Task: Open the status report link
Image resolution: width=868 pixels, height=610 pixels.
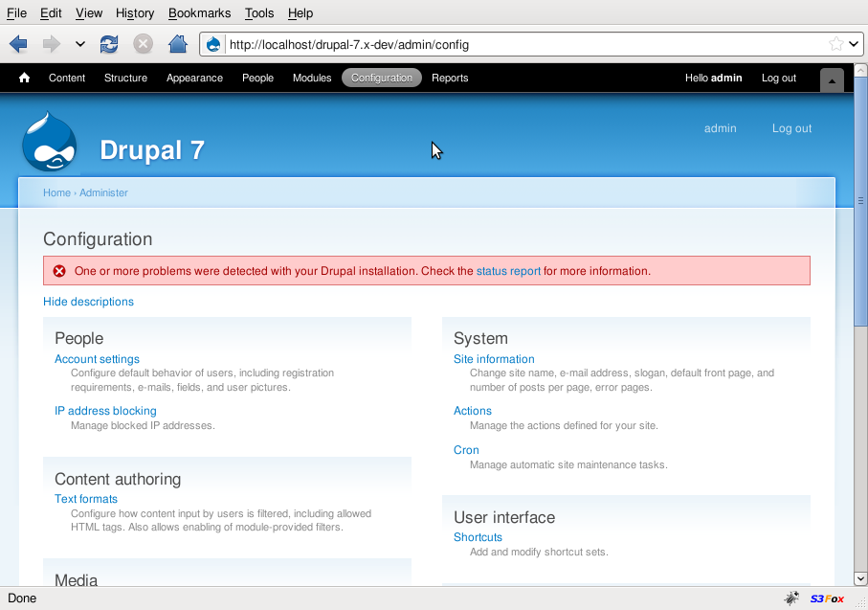Action: tap(508, 271)
